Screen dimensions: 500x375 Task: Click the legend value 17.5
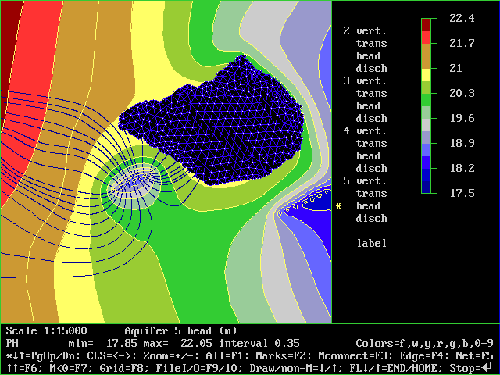pos(462,193)
